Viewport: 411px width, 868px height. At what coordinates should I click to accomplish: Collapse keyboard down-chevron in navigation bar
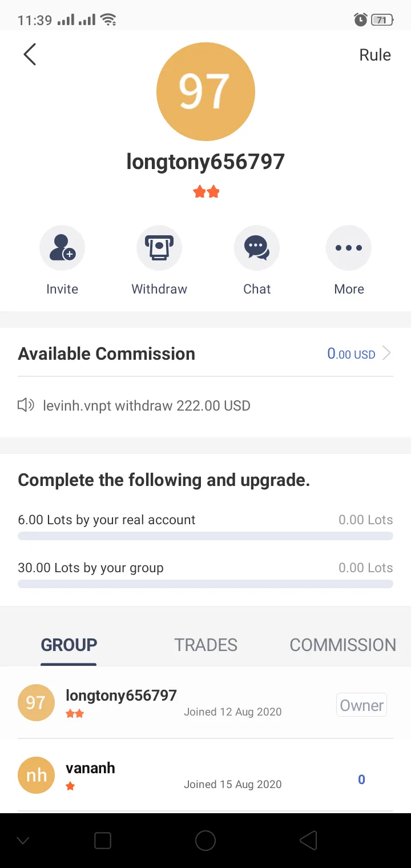23,840
